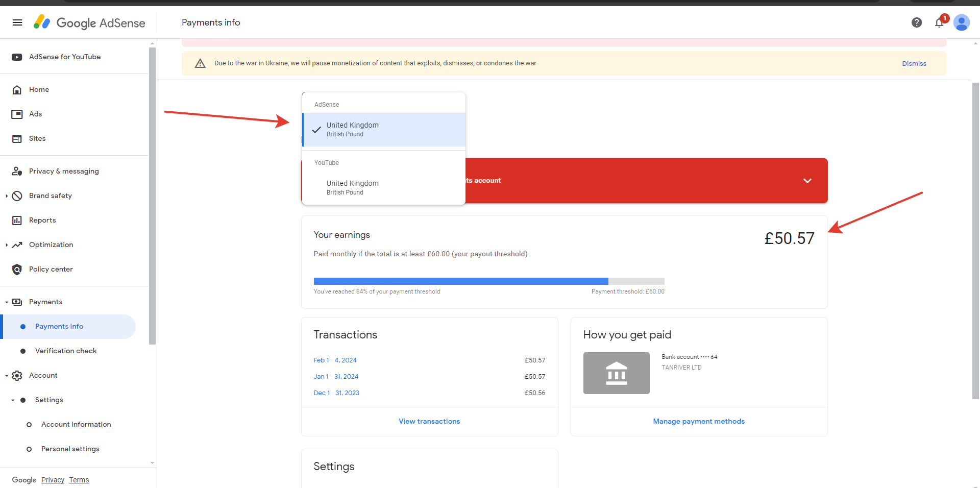Click the sidebar vertical scrollbar
The width and height of the screenshot is (980, 488).
click(x=152, y=196)
